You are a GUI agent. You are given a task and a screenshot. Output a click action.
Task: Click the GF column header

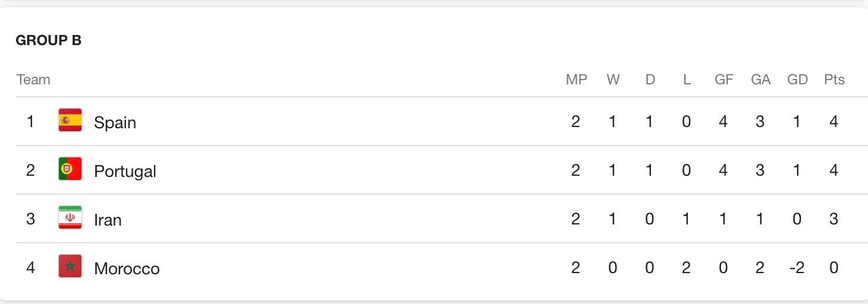[724, 80]
